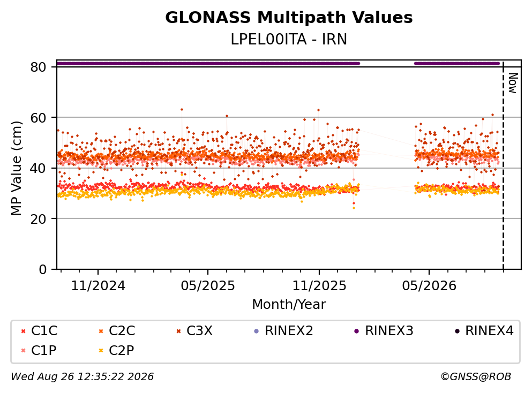Viewport: 532px width, 393px height.
Task: Click the Month/Year axis label
Action: tap(289, 305)
